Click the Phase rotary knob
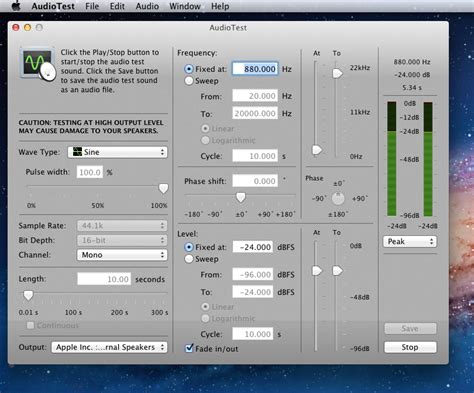 pos(338,199)
